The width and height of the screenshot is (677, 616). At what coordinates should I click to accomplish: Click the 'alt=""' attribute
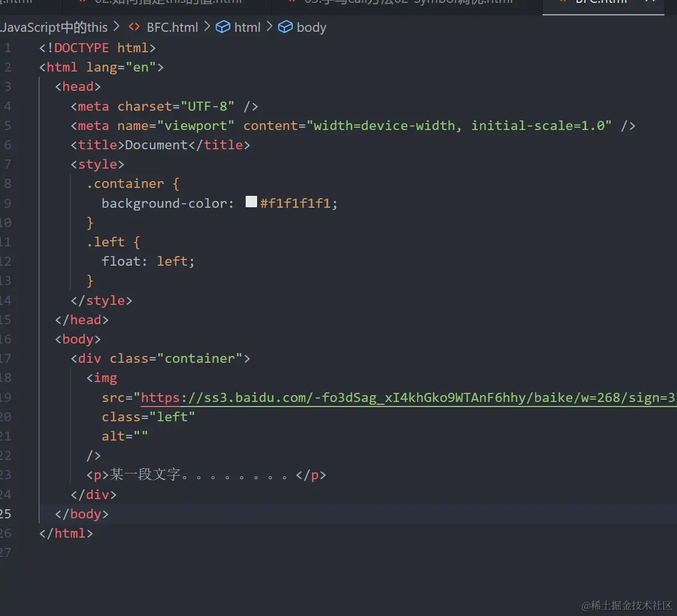point(125,436)
